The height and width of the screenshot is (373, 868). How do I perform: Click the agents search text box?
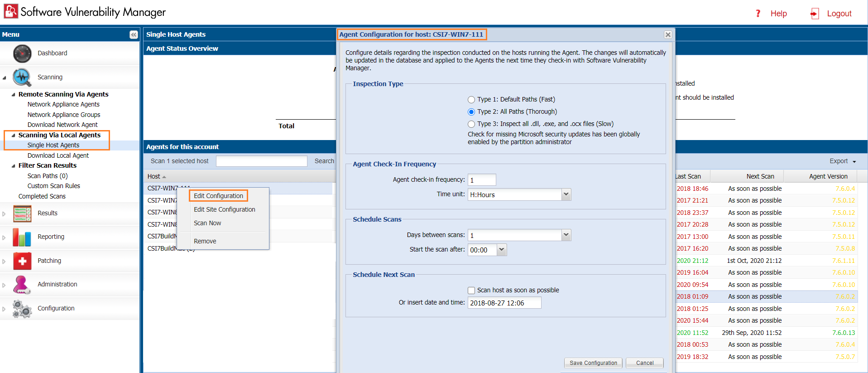(x=262, y=161)
